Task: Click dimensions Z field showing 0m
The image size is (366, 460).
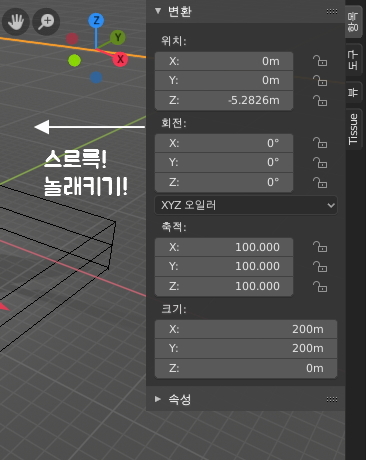Action: pos(246,368)
